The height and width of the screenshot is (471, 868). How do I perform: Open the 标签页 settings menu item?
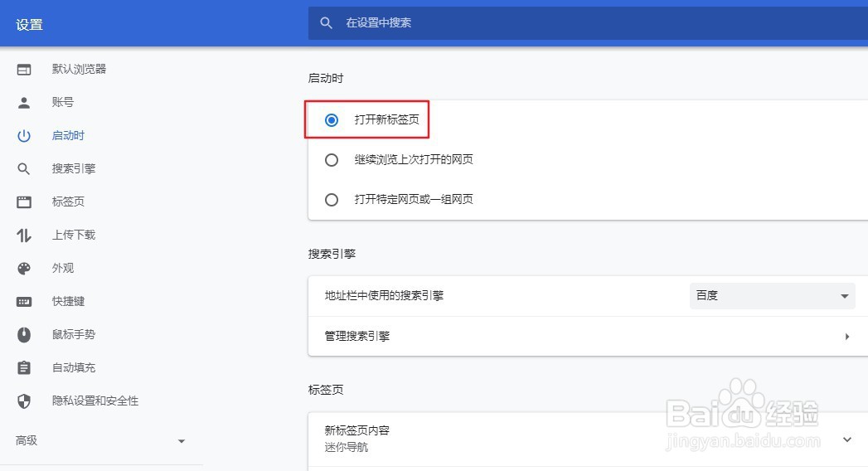(67, 202)
